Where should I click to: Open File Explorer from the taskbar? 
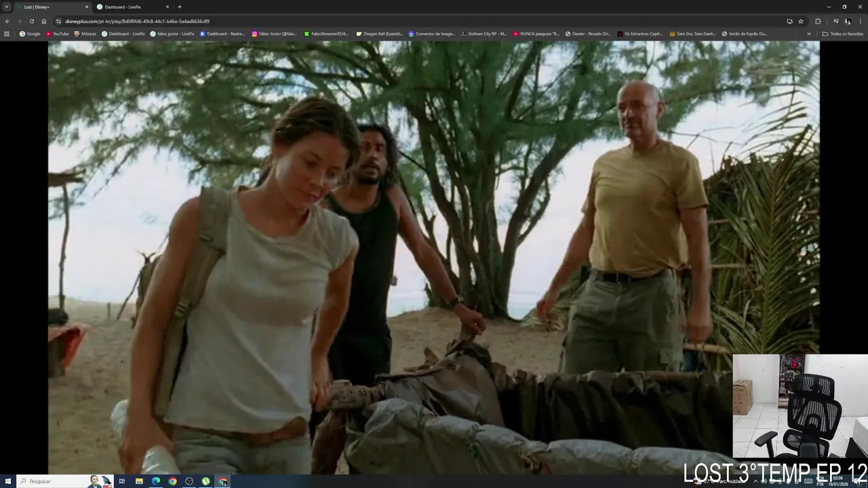(139, 481)
